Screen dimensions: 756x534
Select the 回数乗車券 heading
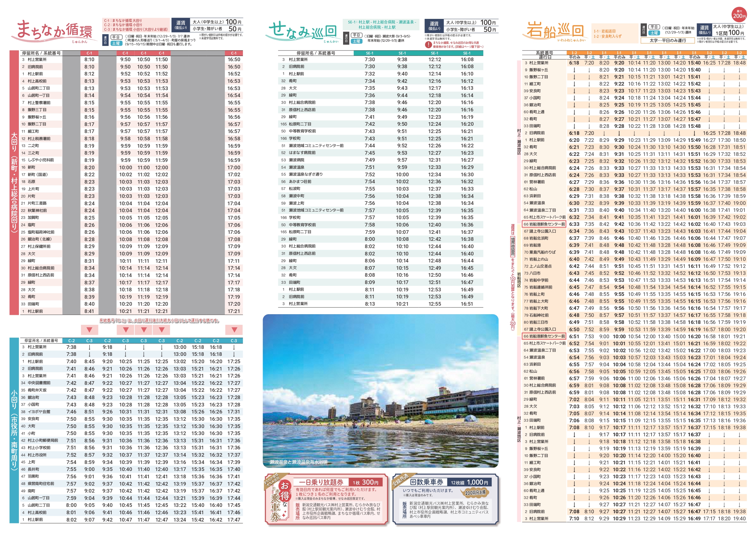pos(426,482)
